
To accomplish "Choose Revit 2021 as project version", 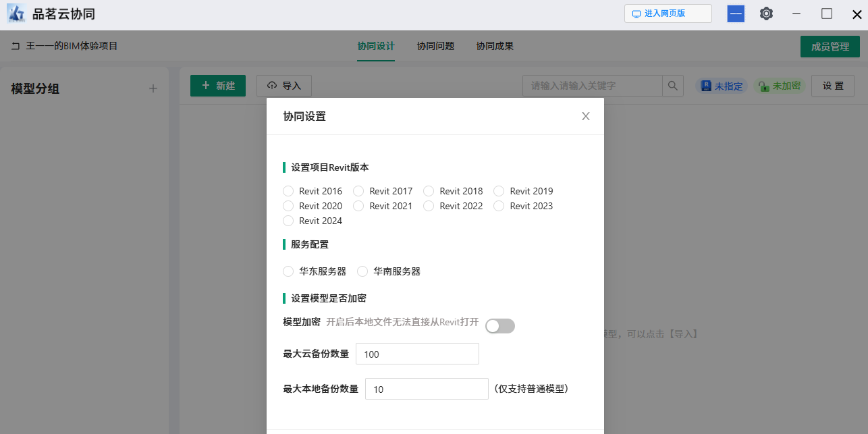I will click(x=359, y=206).
